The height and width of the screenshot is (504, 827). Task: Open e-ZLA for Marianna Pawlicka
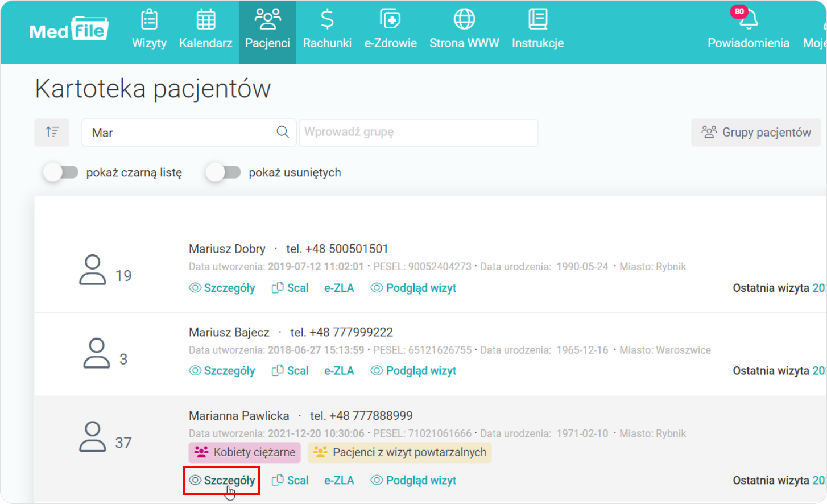coord(339,481)
